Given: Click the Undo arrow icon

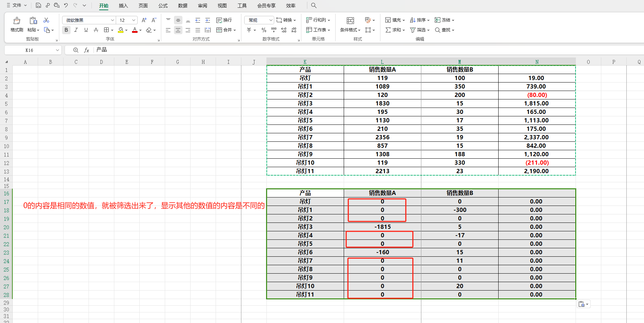Looking at the screenshot, I should 66,5.
